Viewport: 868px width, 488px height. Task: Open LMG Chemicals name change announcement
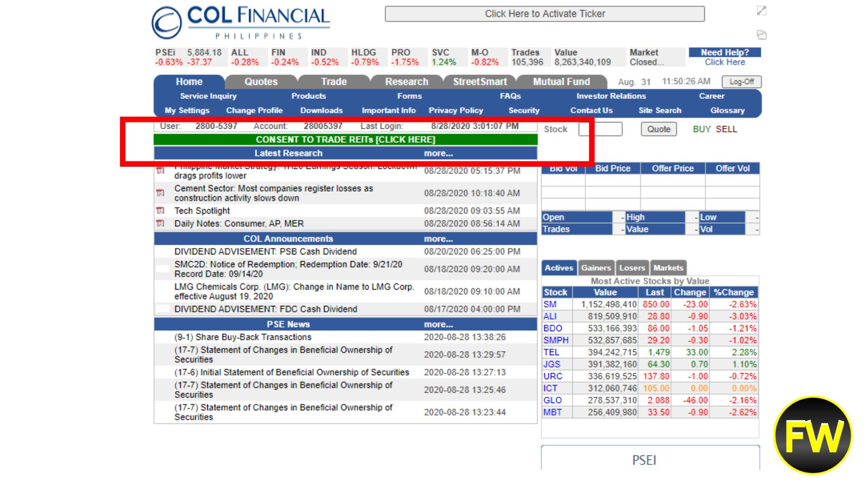[294, 291]
